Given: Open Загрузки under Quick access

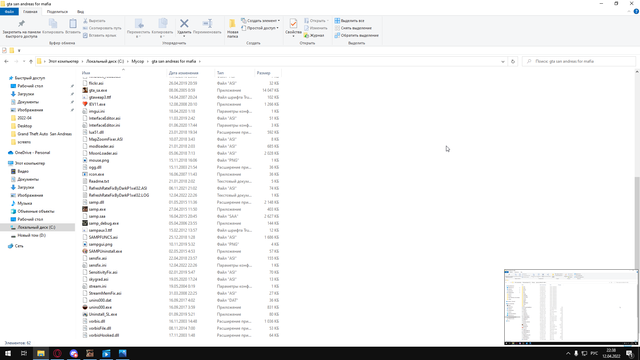Looking at the screenshot, I should point(26,94).
